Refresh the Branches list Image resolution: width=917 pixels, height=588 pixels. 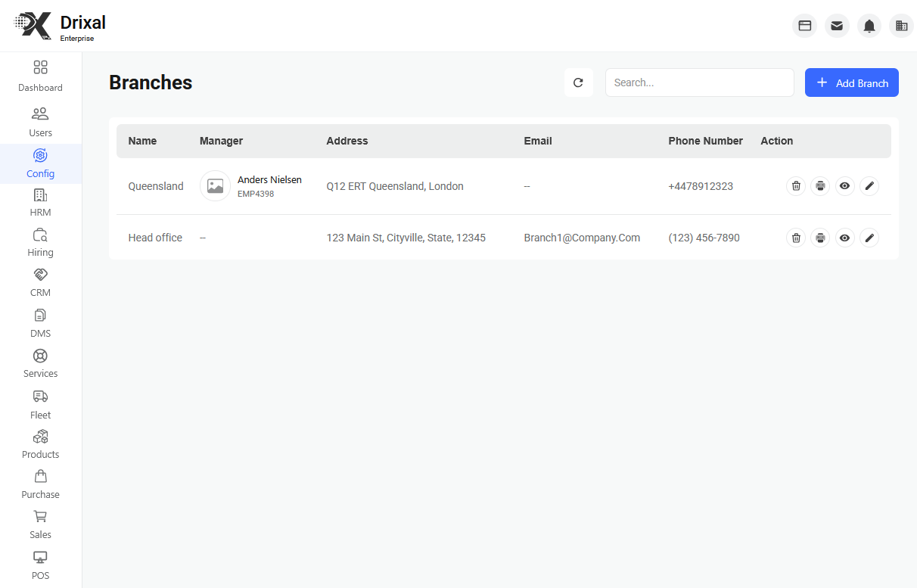point(578,82)
